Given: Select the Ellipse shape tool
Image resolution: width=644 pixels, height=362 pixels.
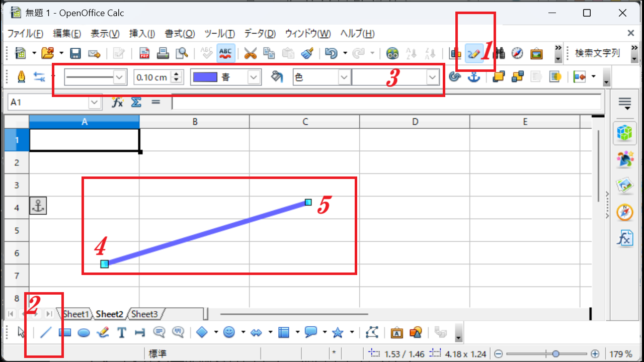Looking at the screenshot, I should click(84, 332).
